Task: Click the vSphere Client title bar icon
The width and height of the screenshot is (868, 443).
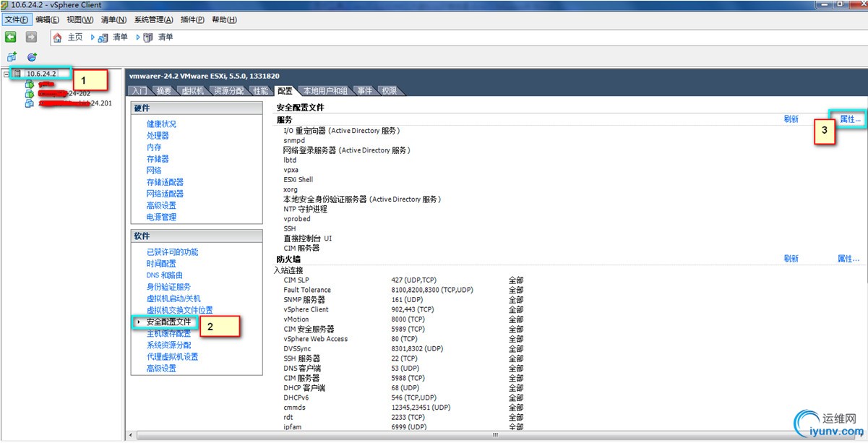Action: tap(6, 5)
